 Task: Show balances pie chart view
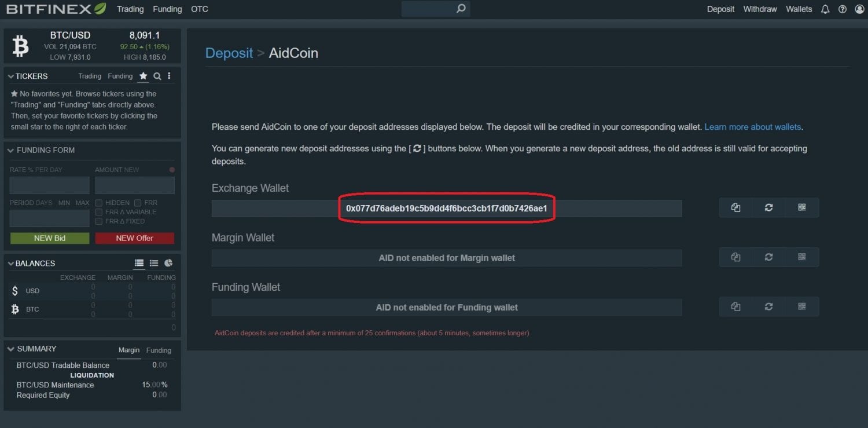pyautogui.click(x=168, y=263)
